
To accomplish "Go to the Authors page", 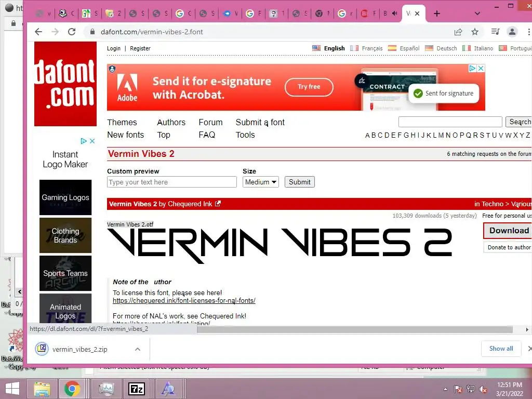I will coord(171,122).
